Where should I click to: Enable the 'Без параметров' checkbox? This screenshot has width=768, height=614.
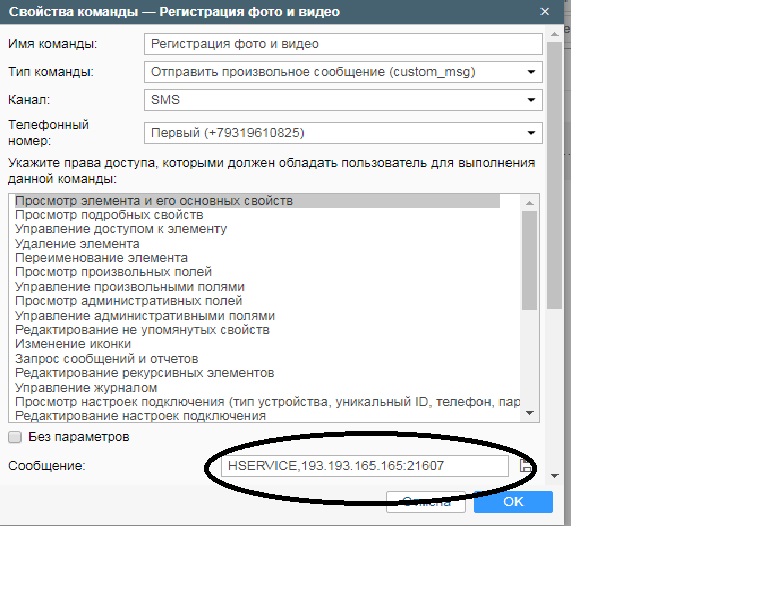15,437
